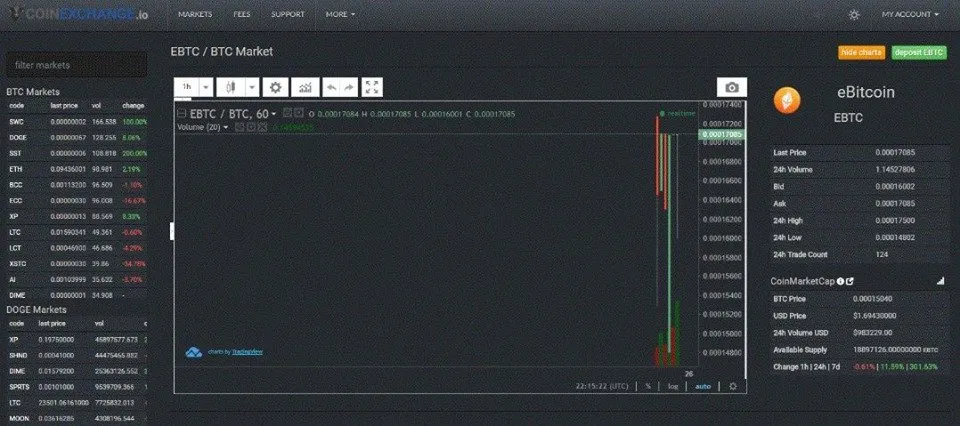This screenshot has width=960, height=426.
Task: Click the CoinExchange.io logo
Action: point(80,15)
